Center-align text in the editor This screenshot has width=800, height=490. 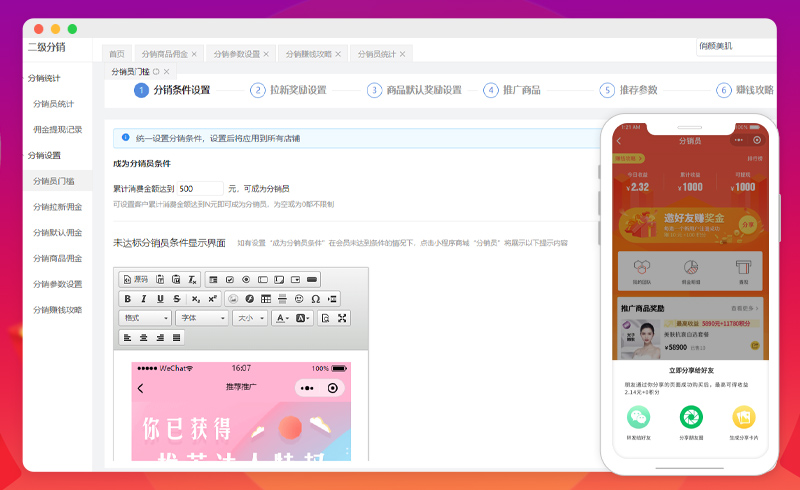coord(144,338)
